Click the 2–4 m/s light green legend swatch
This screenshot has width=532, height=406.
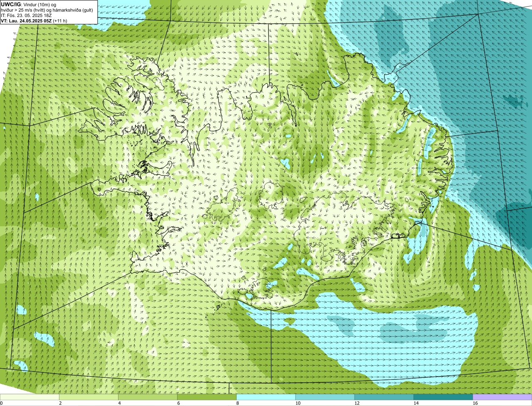[x=89, y=397]
